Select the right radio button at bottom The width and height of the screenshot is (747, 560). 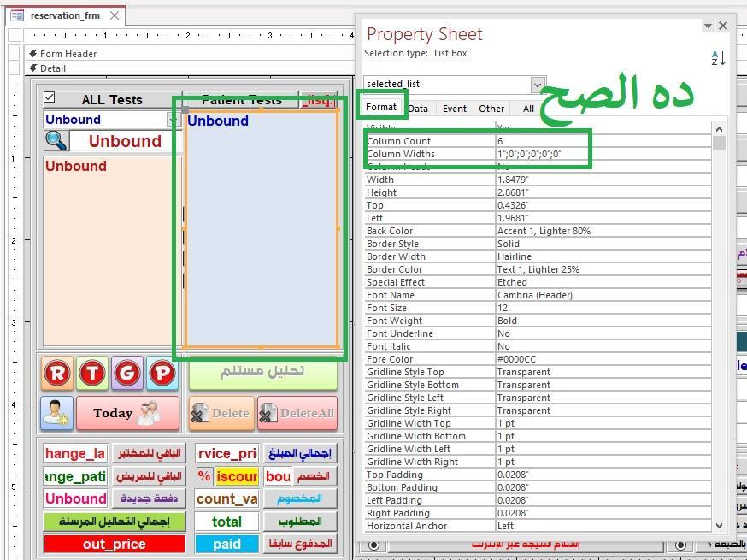[680, 545]
